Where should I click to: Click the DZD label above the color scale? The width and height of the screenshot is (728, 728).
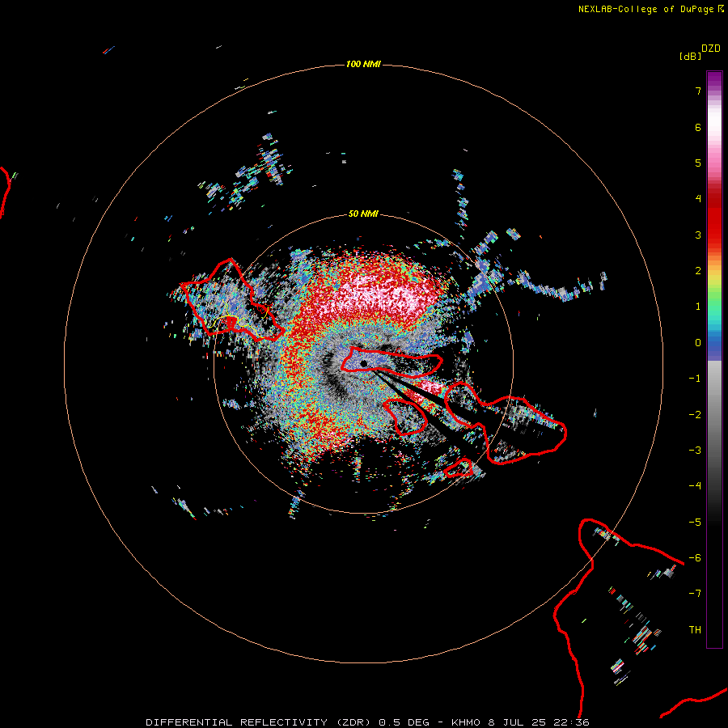(x=711, y=49)
